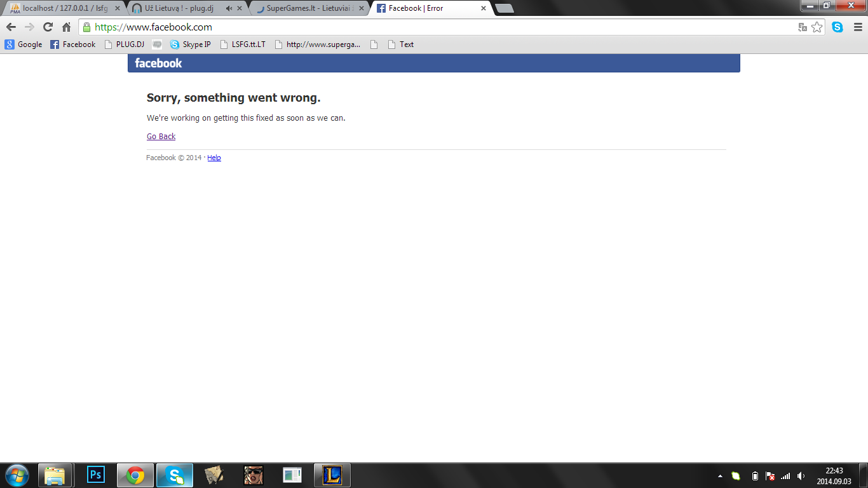Go to the browser home page icon

[66, 27]
